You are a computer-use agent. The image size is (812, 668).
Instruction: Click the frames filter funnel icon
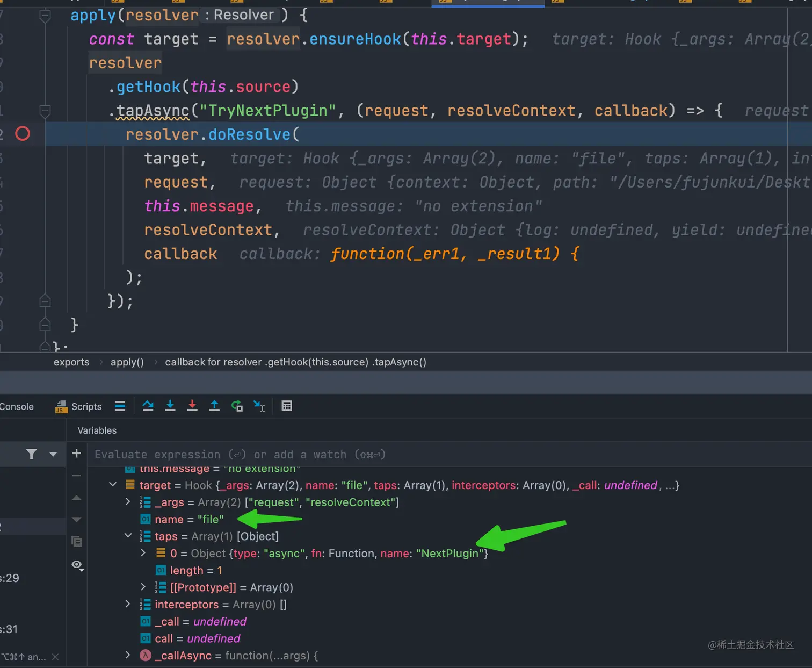32,454
